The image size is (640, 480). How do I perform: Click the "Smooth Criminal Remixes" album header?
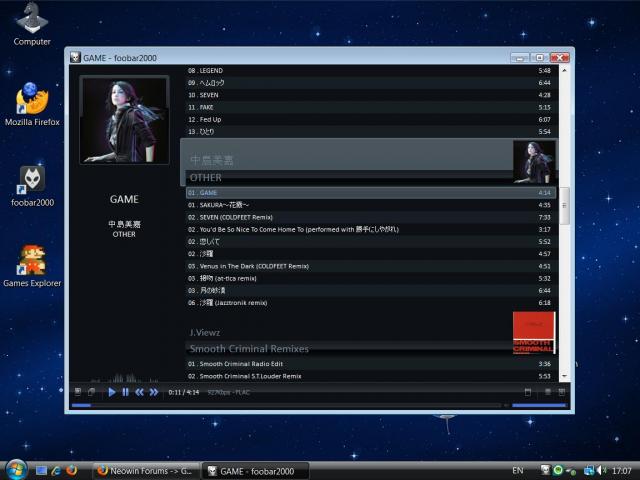[249, 349]
